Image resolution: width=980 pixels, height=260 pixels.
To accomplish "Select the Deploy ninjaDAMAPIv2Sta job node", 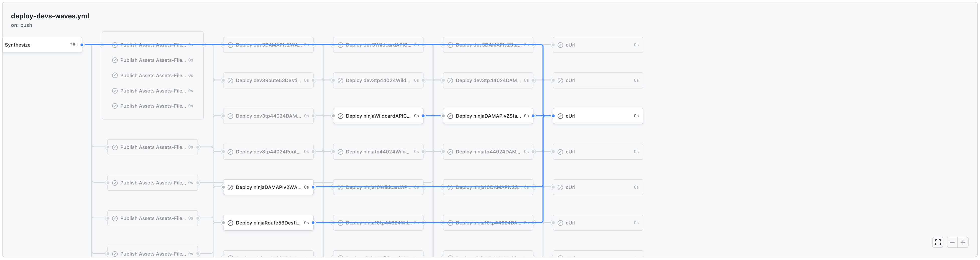I will coord(488,116).
